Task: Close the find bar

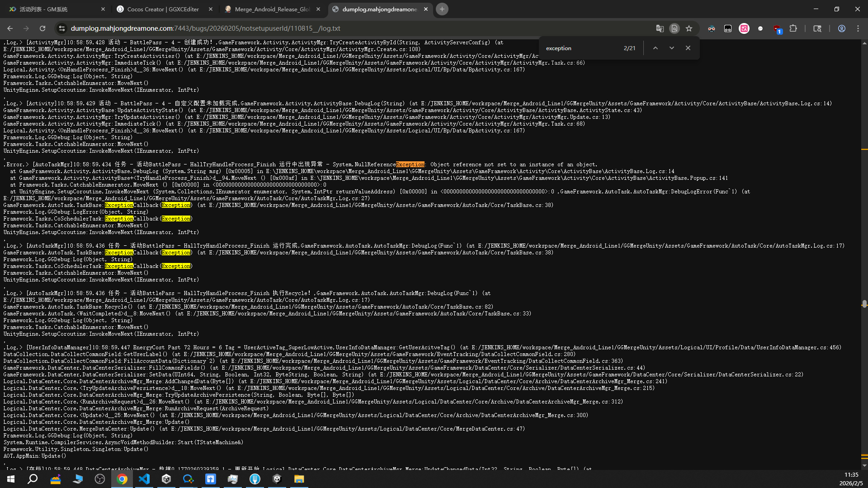Action: [688, 48]
